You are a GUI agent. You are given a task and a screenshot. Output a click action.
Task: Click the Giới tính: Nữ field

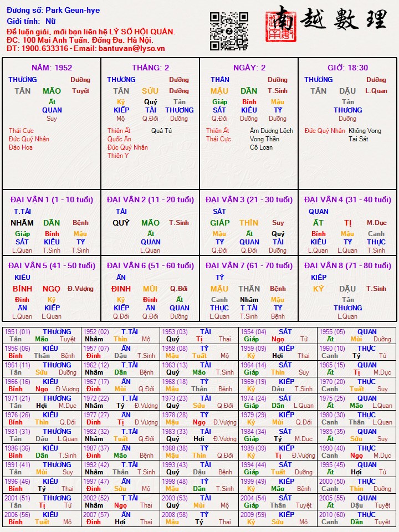tap(31, 21)
